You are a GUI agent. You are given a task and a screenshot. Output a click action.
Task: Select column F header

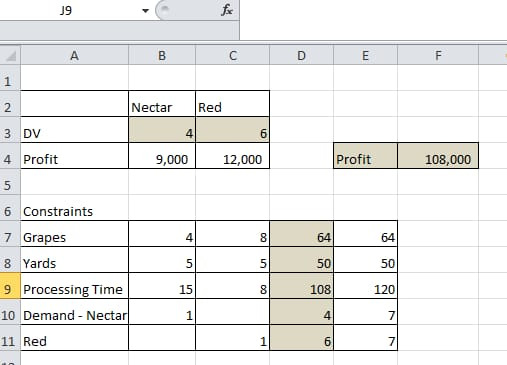click(438, 55)
